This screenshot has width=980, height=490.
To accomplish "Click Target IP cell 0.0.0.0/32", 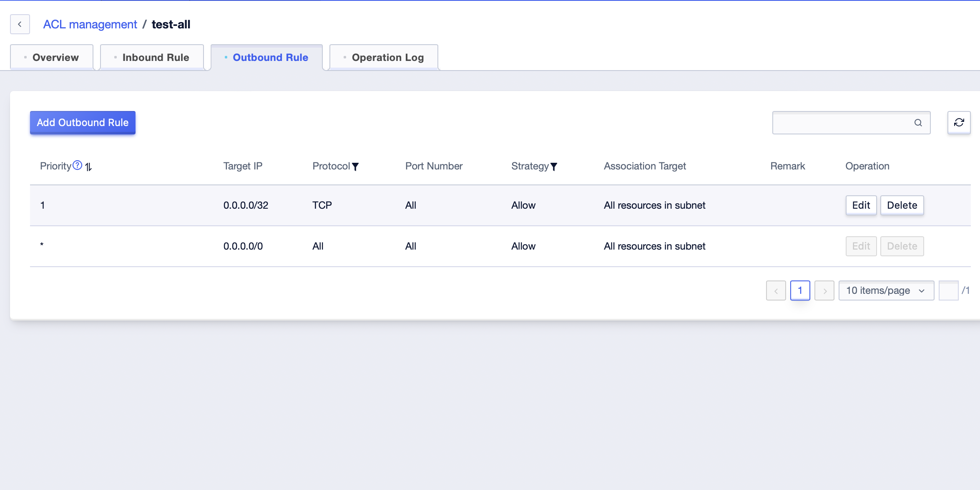I will coord(246,205).
